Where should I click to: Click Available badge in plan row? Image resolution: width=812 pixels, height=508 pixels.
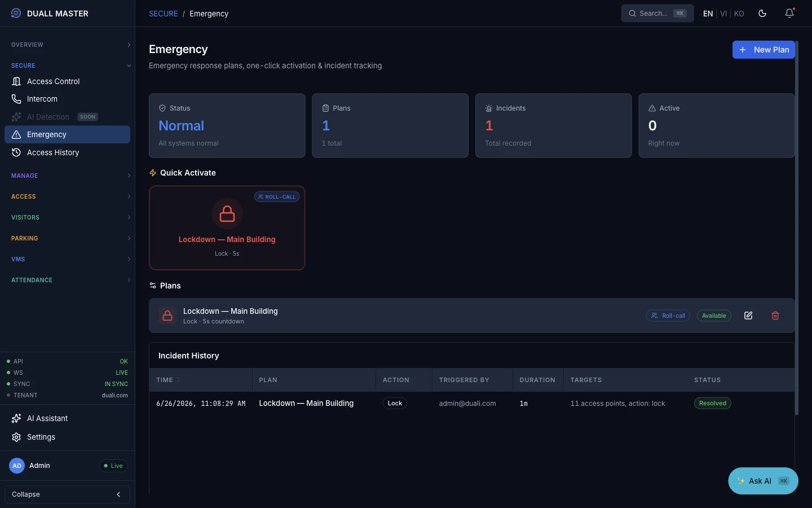tap(714, 316)
